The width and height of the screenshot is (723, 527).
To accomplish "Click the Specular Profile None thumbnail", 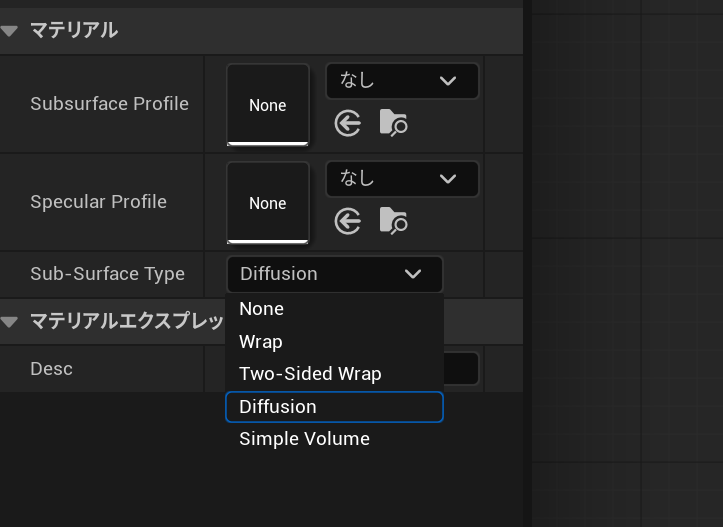I will [267, 203].
